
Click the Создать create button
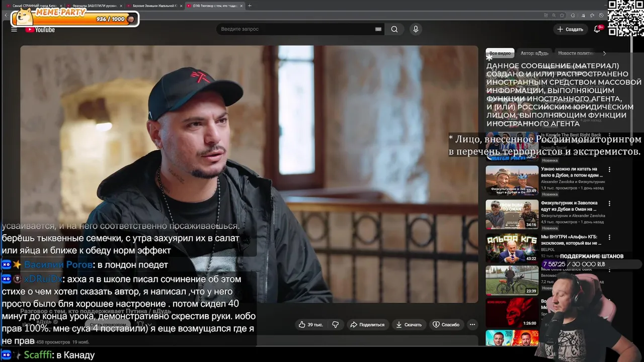[570, 29]
